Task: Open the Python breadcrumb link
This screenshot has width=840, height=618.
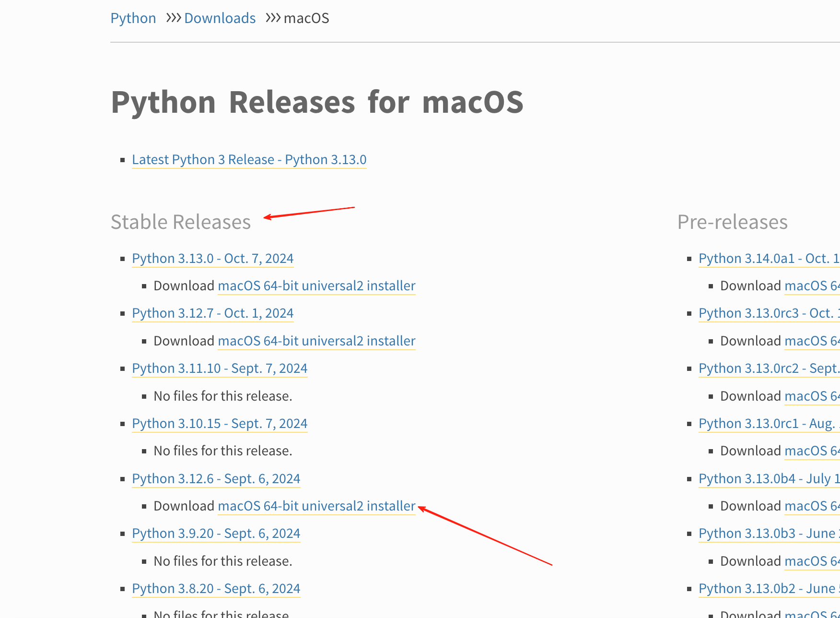Action: coord(133,18)
